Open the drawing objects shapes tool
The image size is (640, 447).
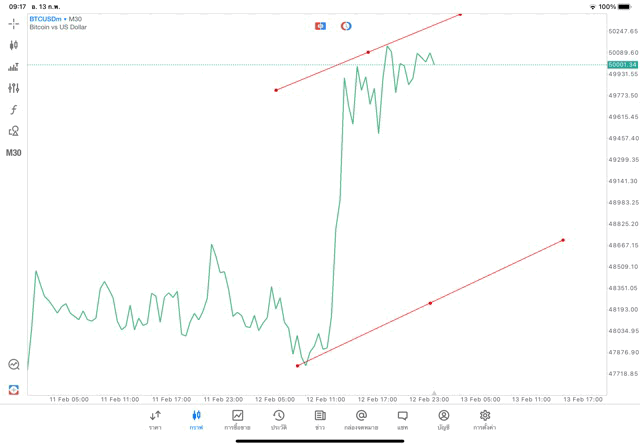click(14, 131)
